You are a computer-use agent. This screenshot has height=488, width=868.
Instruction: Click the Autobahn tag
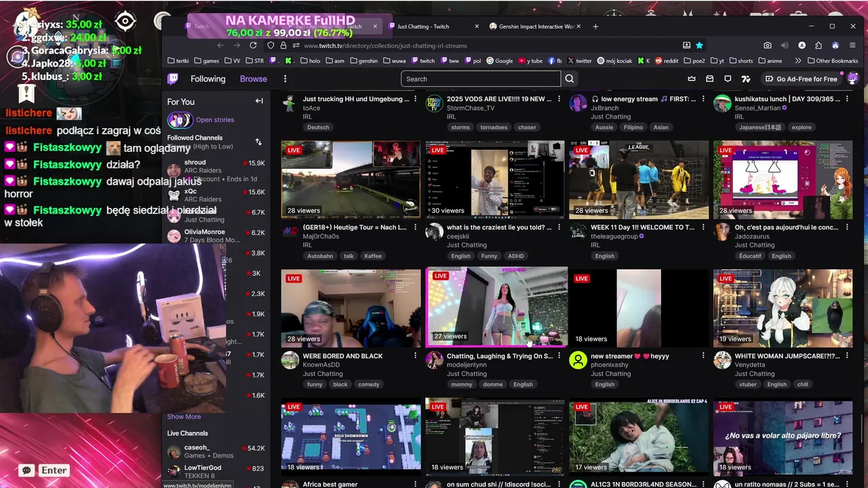pyautogui.click(x=320, y=256)
